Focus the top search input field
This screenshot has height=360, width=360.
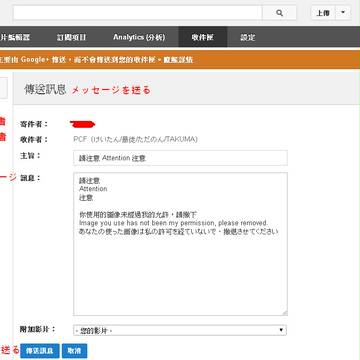pos(138,13)
